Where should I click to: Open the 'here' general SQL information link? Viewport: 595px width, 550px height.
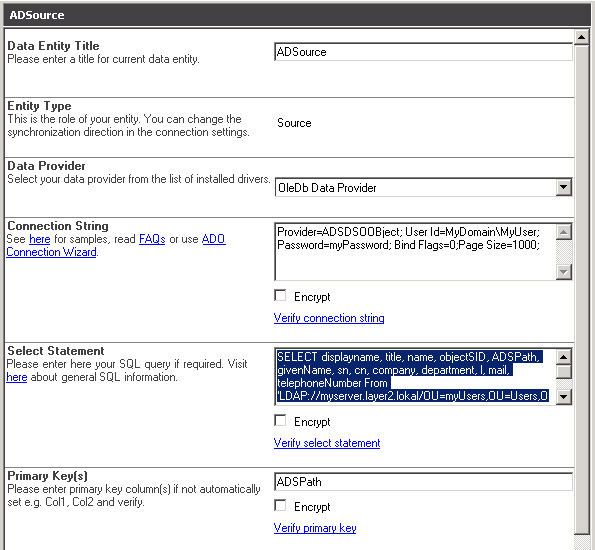pos(17,377)
